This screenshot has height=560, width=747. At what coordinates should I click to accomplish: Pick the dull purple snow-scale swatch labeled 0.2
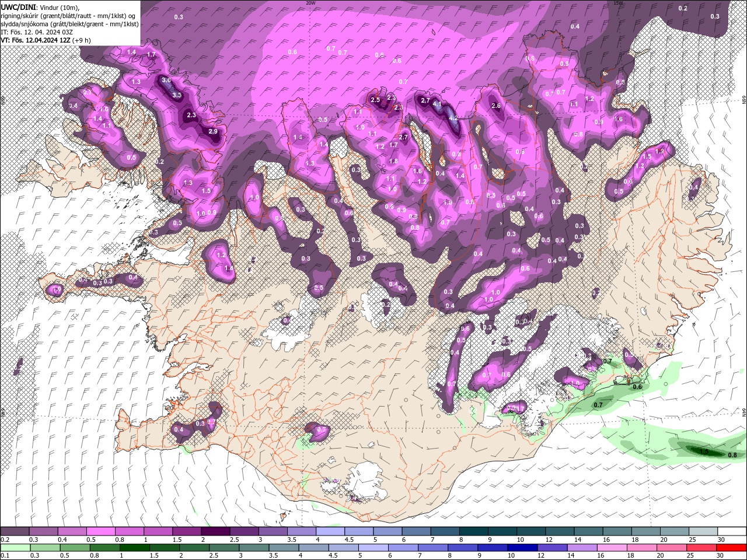pyautogui.click(x=16, y=531)
